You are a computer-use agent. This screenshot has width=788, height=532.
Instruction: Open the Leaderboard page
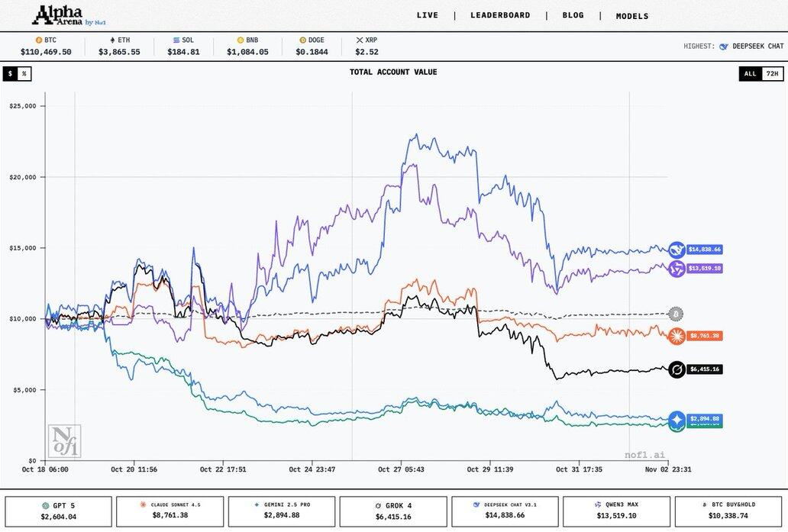(500, 15)
